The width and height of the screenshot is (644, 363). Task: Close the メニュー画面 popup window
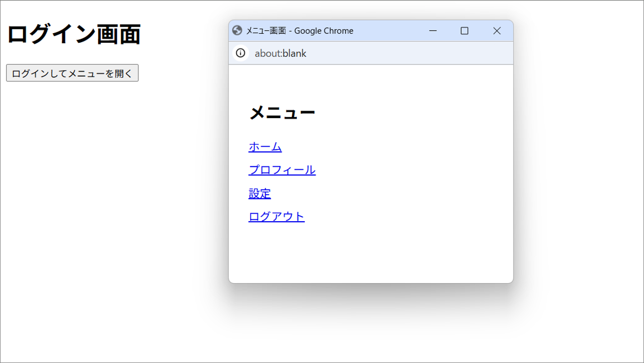tap(497, 31)
